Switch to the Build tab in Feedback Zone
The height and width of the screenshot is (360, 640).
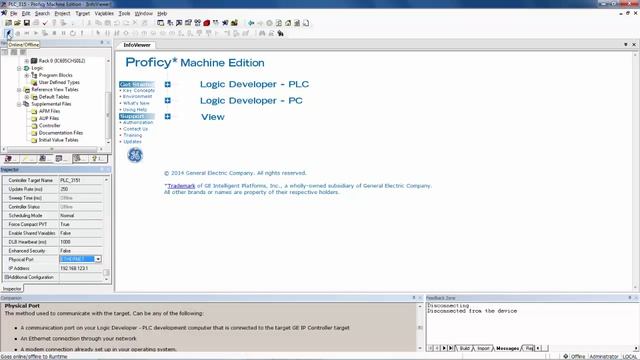[465, 348]
